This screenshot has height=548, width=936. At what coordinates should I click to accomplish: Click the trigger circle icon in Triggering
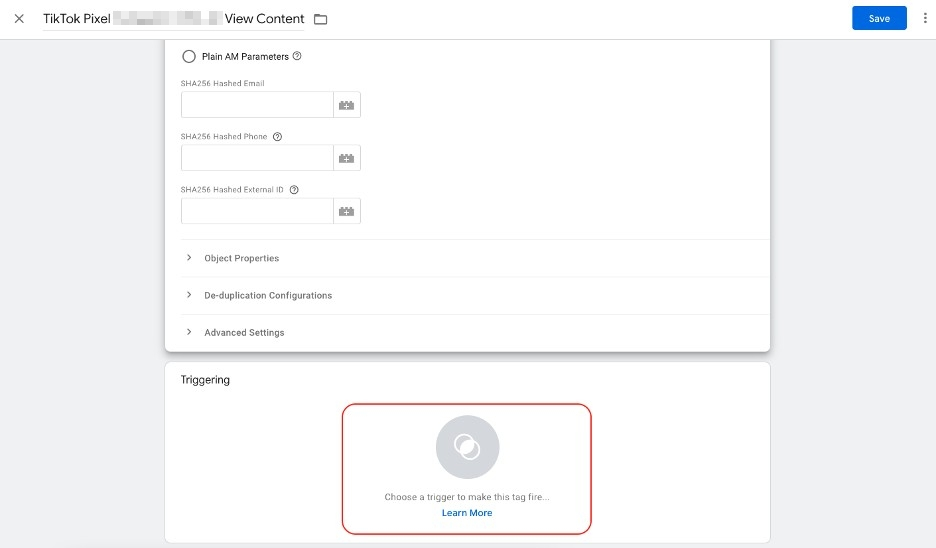[467, 447]
